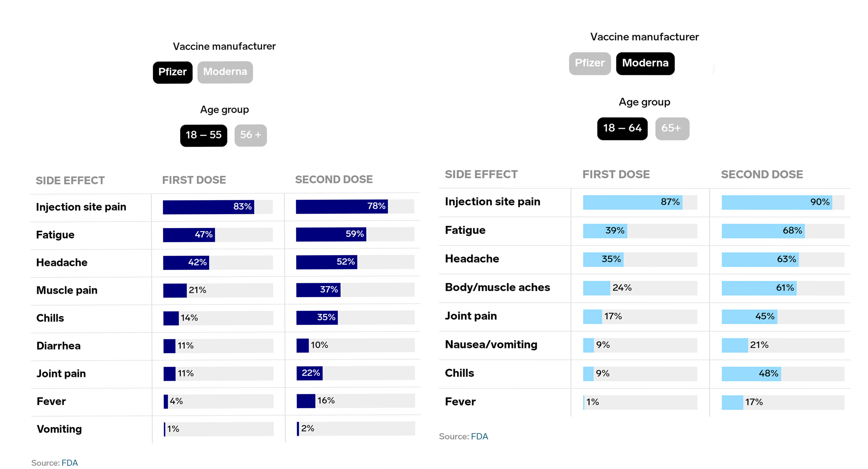Open the FDA source link under the dark blue chart

point(70,463)
